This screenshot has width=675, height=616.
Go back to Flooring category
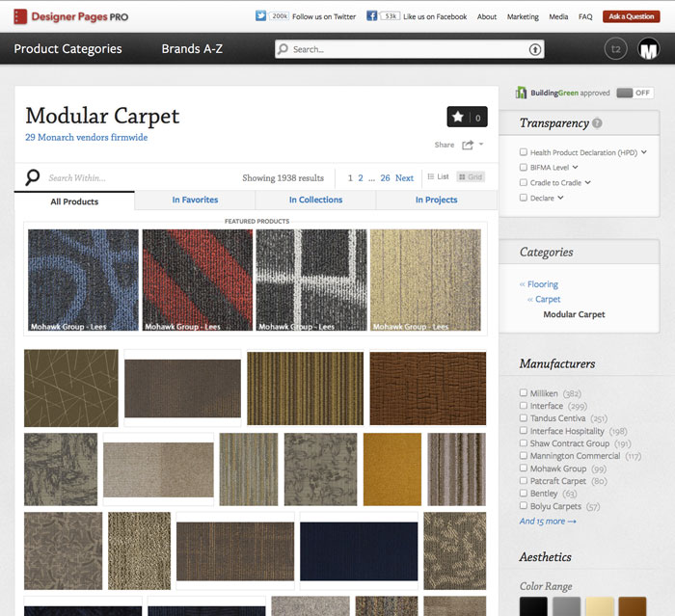(542, 284)
